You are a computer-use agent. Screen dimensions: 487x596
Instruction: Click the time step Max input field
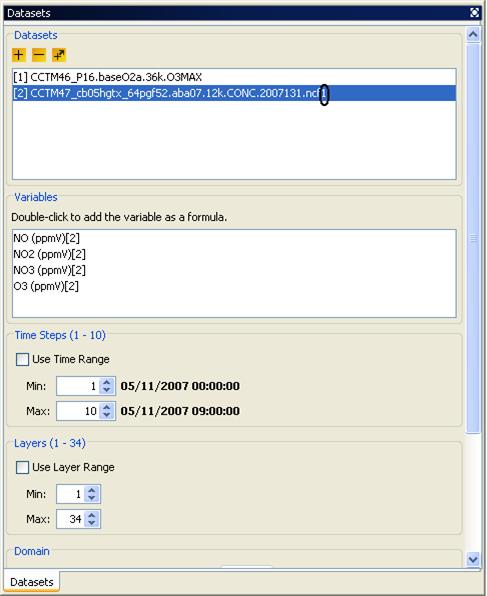point(78,411)
